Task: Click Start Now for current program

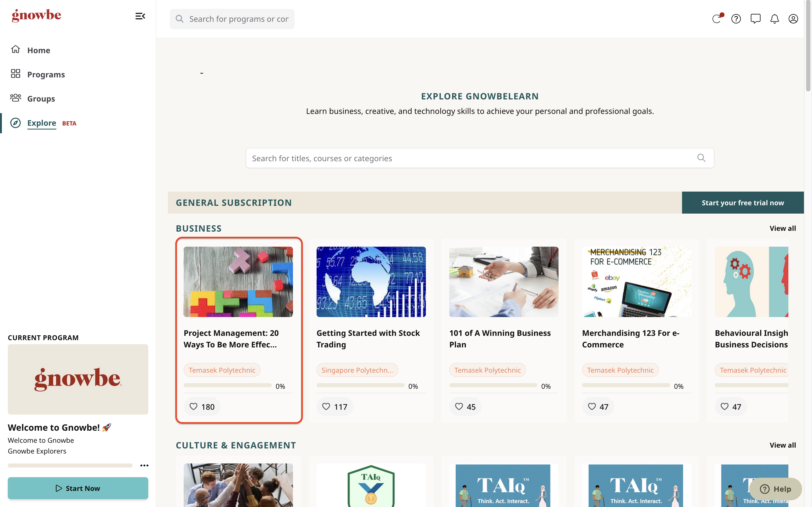Action: pyautogui.click(x=78, y=488)
